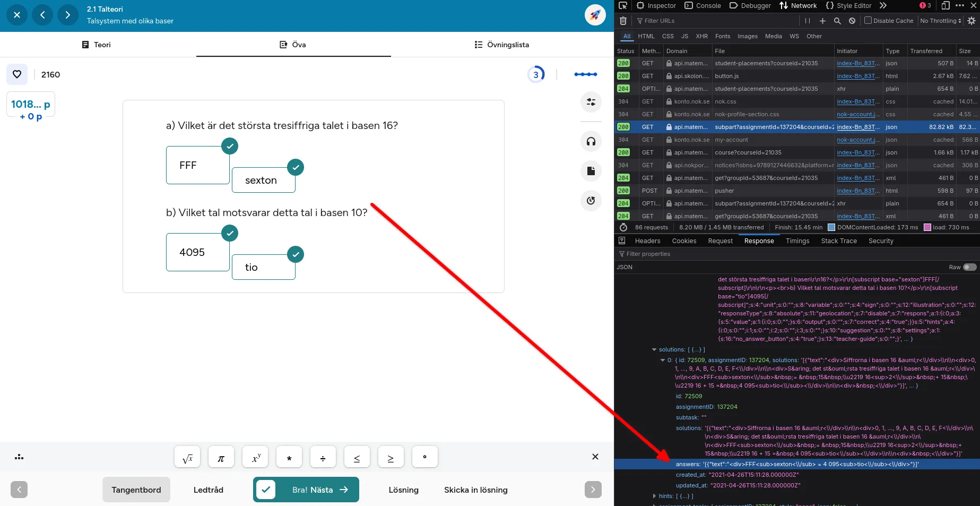The image size is (980, 506).
Task: Click the rocket icon in header
Action: (x=595, y=15)
